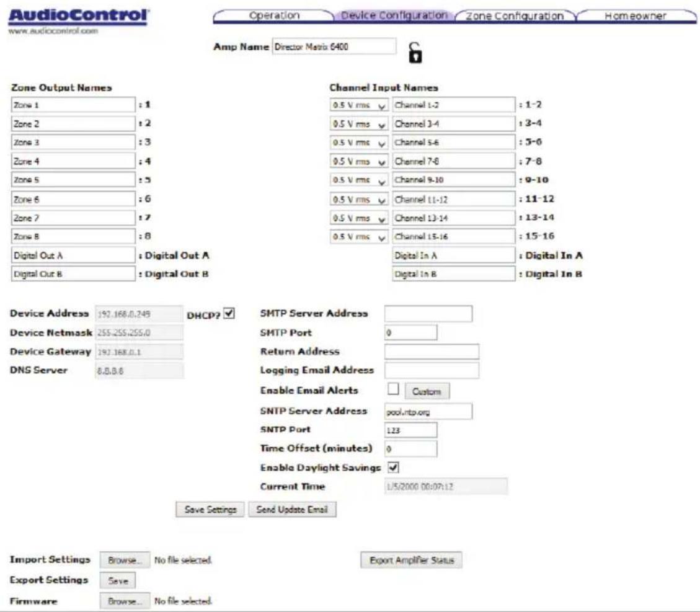Open voltage dropdown for Channel 9-10
700x612 pixels.
359,180
